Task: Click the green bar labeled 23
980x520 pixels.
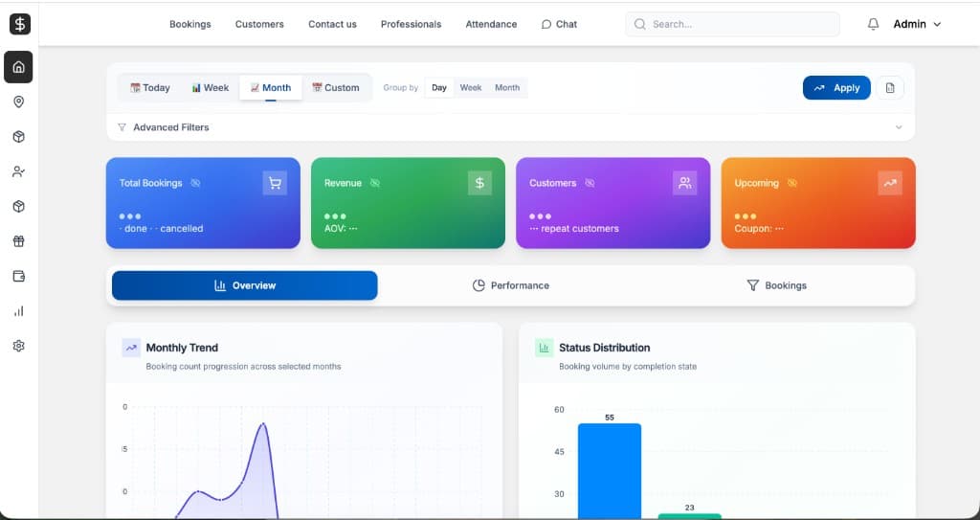Action: tap(689, 516)
